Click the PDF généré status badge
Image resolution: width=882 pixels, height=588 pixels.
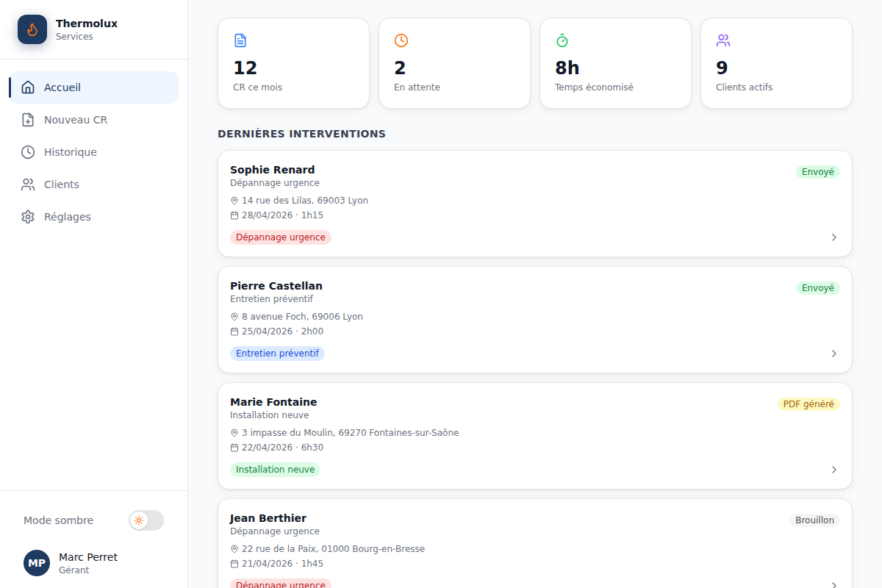click(808, 404)
